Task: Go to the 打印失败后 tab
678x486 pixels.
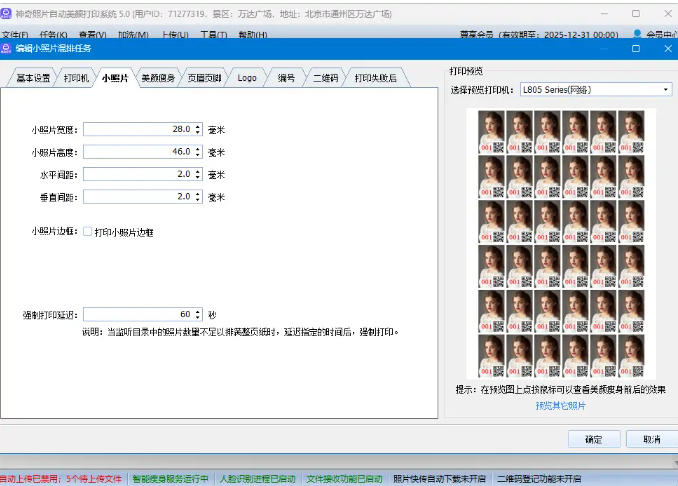Action: pos(375,78)
